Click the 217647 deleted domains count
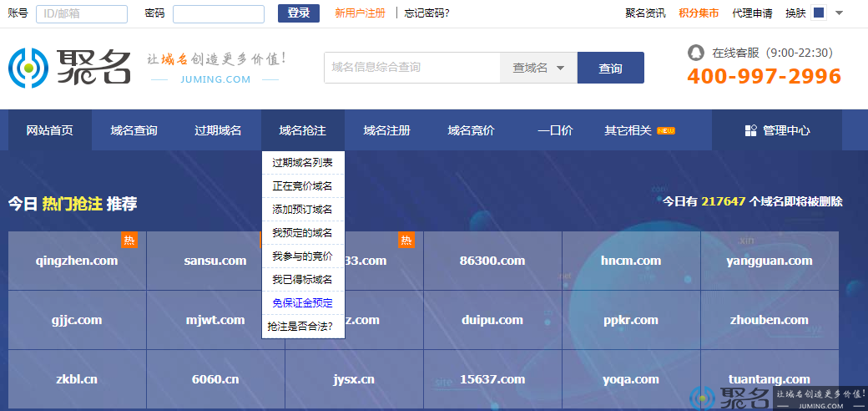Screen dimensions: 868x411 click(724, 201)
